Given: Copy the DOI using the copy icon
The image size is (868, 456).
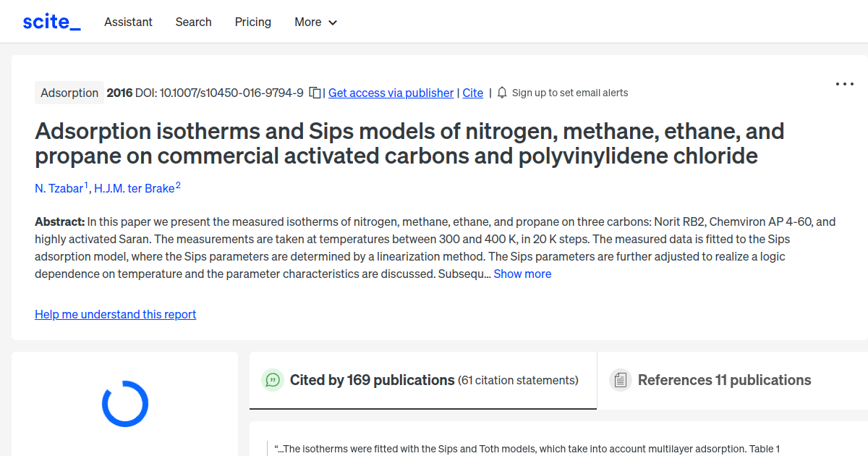Looking at the screenshot, I should click(x=314, y=93).
